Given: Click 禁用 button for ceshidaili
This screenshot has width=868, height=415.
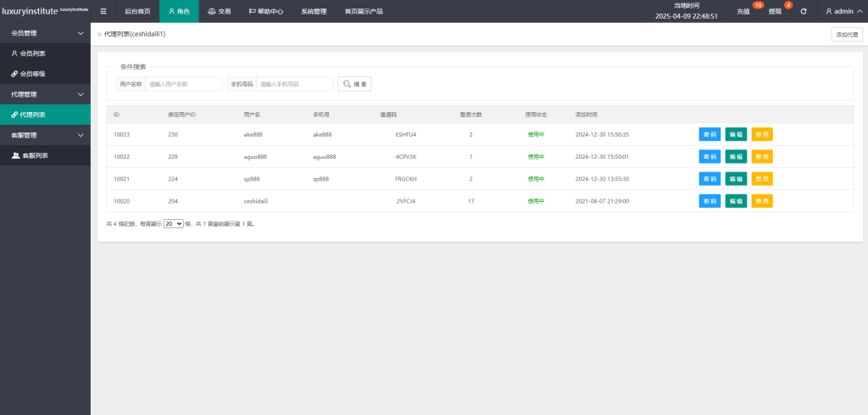Looking at the screenshot, I should [x=762, y=200].
